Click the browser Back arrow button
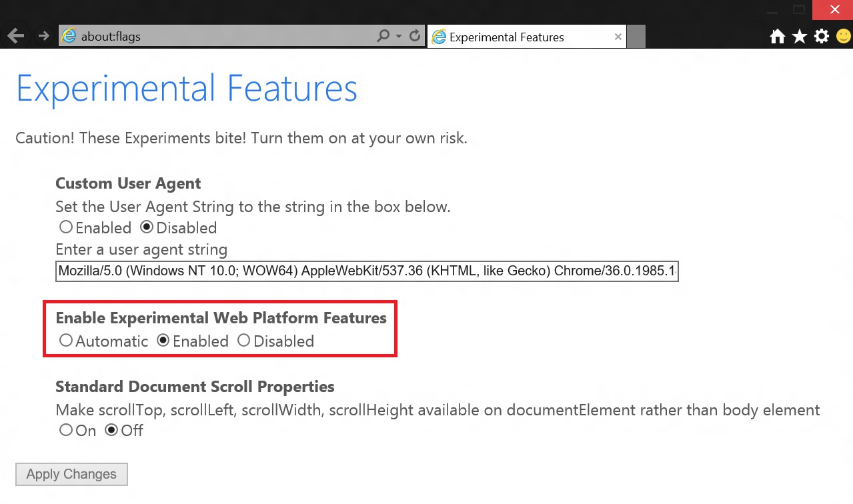The height and width of the screenshot is (504, 853). [x=15, y=36]
